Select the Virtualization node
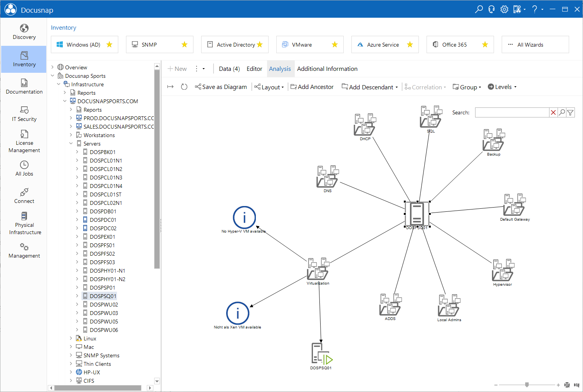 [318, 271]
